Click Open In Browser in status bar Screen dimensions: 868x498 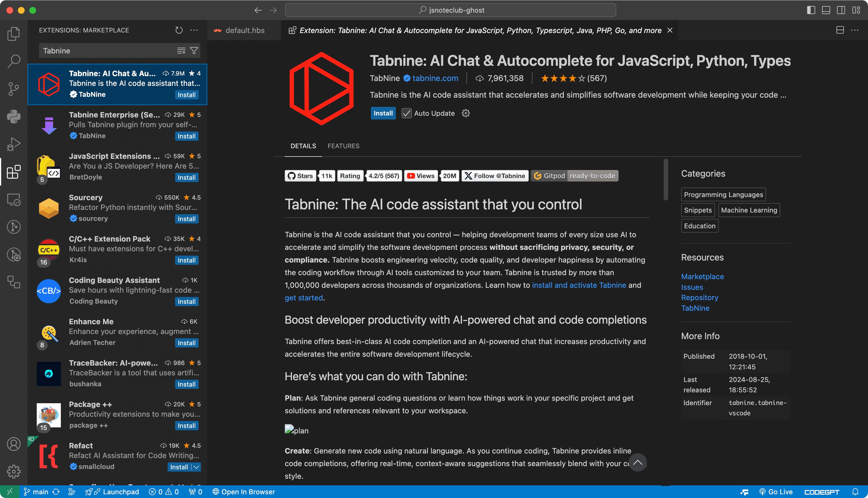tap(244, 492)
